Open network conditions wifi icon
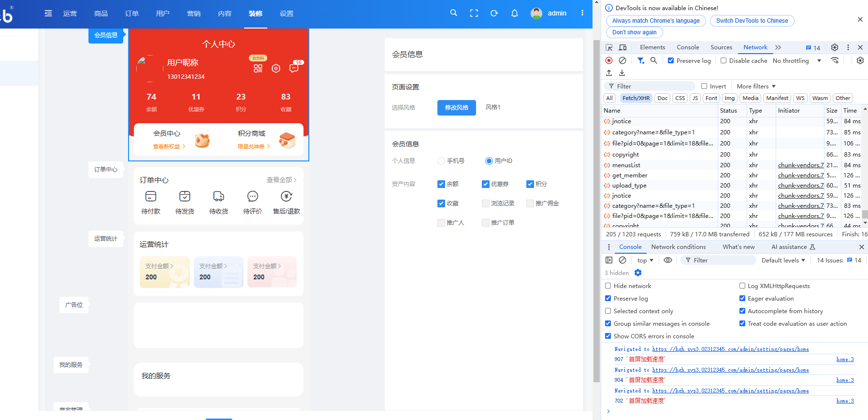Viewport: 868px width, 420px height. click(x=835, y=60)
